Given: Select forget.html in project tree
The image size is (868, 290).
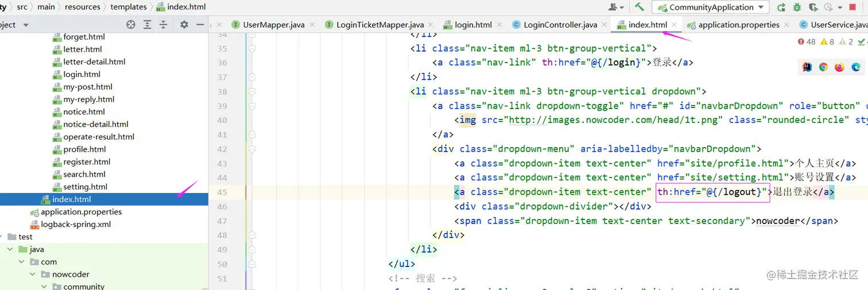Looking at the screenshot, I should 84,37.
